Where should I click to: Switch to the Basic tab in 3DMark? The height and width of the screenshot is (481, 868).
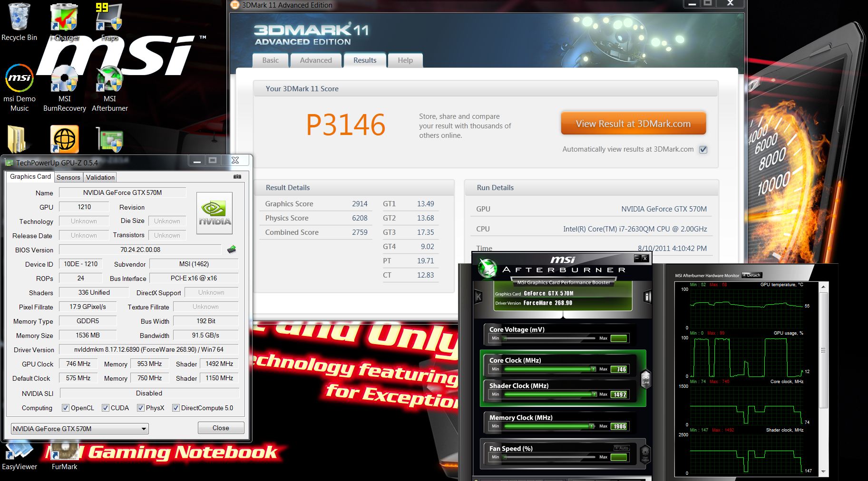coord(270,60)
